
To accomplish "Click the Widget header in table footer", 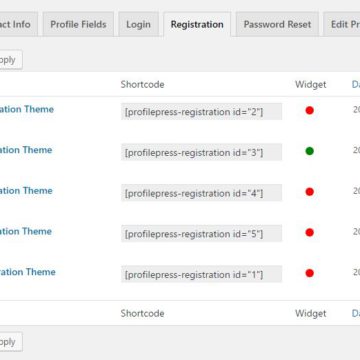I will tap(311, 313).
